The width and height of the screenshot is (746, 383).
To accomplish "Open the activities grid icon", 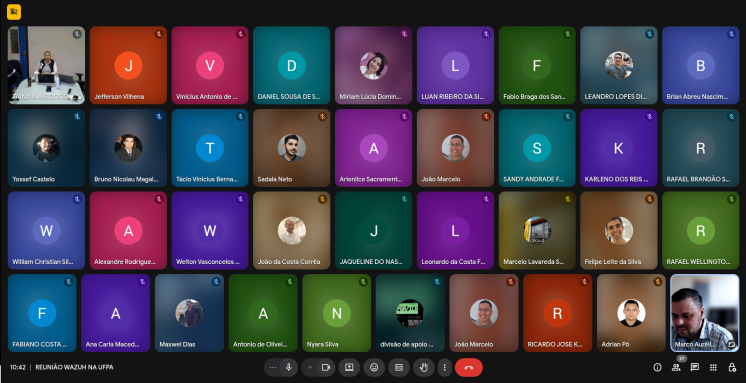I will coord(713,367).
